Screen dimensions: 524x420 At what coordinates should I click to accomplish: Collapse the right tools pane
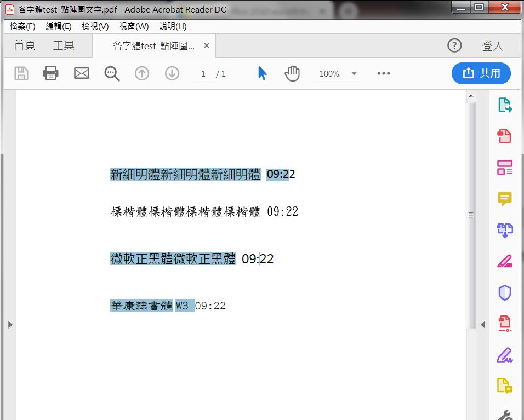tap(483, 325)
